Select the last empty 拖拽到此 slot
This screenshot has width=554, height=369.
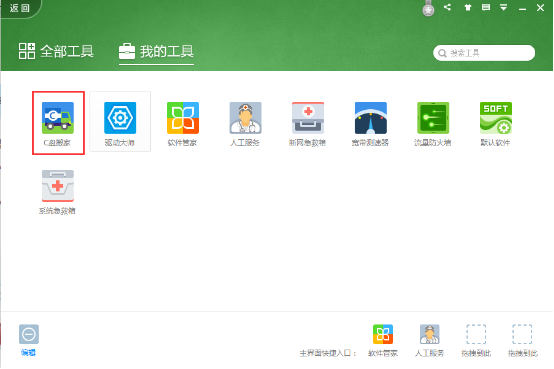pos(523,340)
